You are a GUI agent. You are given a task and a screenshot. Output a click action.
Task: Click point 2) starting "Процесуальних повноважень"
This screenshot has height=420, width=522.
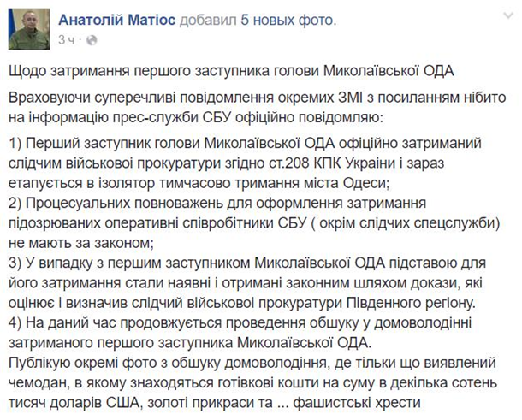254,223
